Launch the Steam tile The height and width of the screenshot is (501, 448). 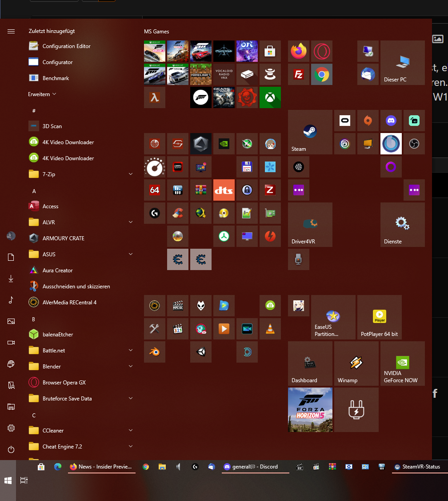pyautogui.click(x=310, y=132)
